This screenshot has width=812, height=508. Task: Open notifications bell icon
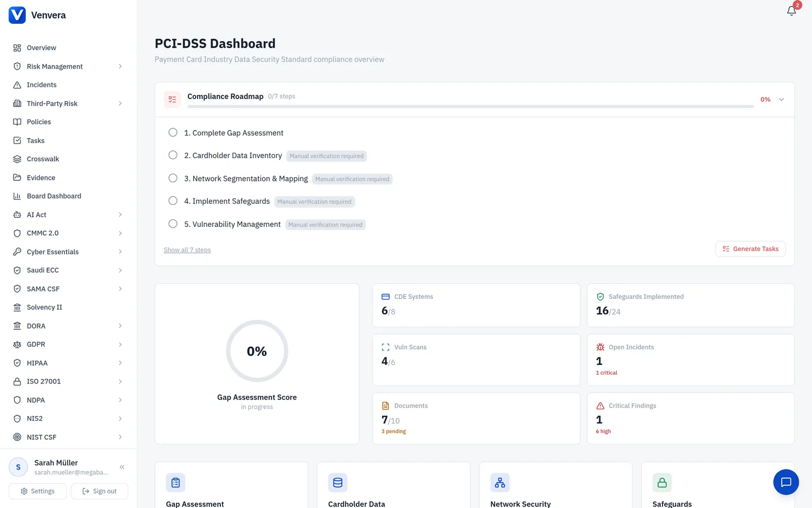(791, 10)
